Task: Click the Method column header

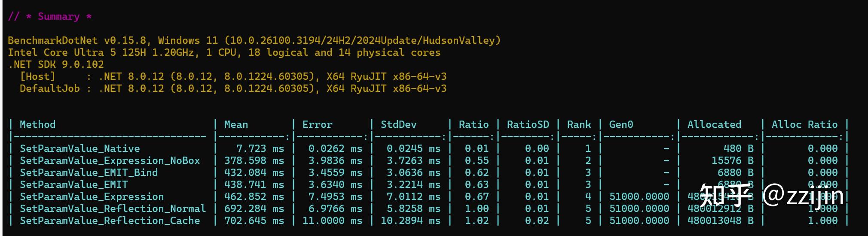Action: pyautogui.click(x=38, y=125)
